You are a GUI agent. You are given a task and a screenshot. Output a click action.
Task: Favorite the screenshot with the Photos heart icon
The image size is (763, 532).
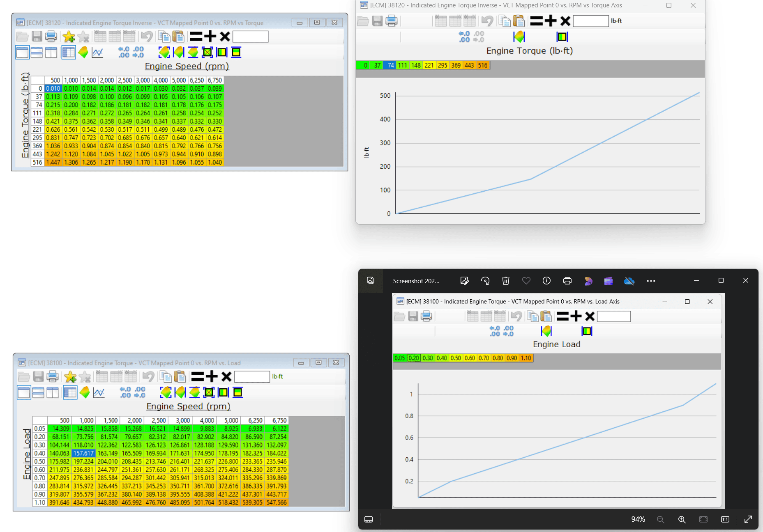click(x=526, y=281)
